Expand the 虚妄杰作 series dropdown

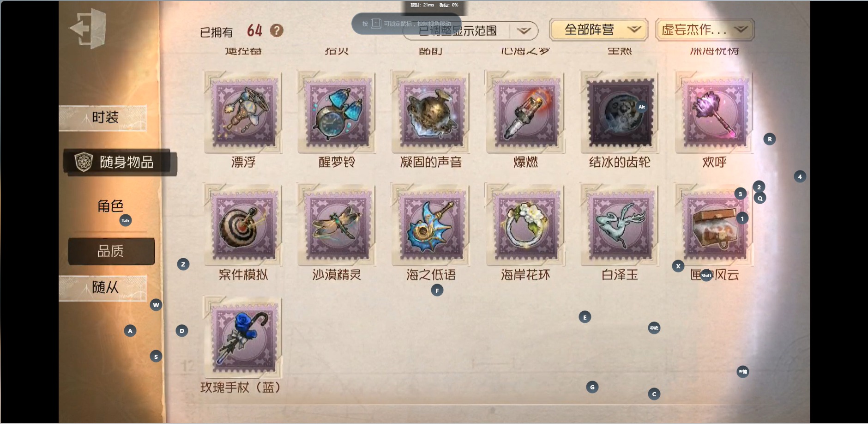coord(705,30)
